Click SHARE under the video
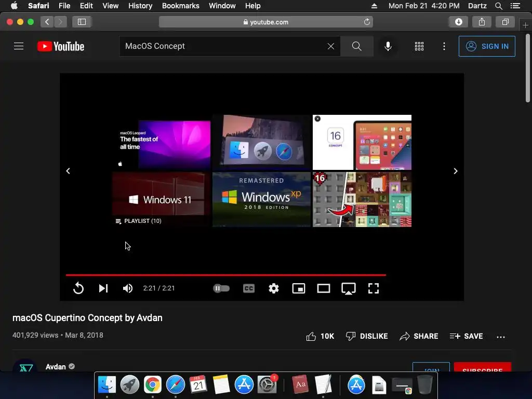532x399 pixels. [419, 336]
